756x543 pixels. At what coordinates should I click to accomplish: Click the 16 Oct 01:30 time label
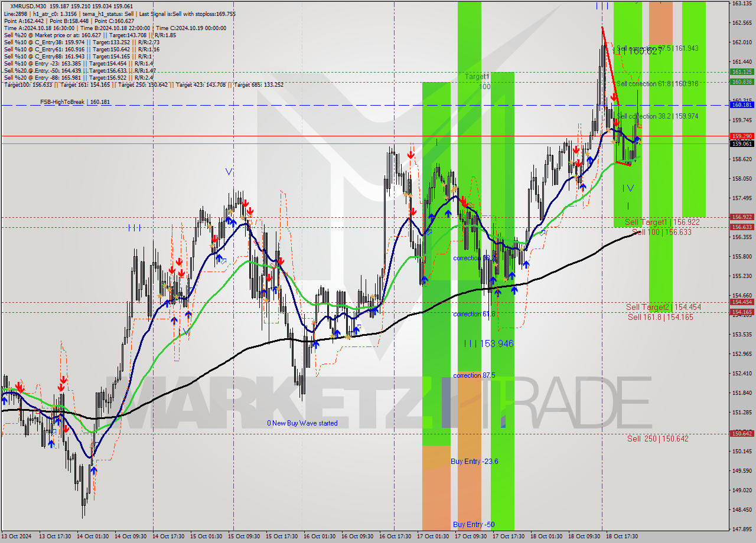point(320,537)
